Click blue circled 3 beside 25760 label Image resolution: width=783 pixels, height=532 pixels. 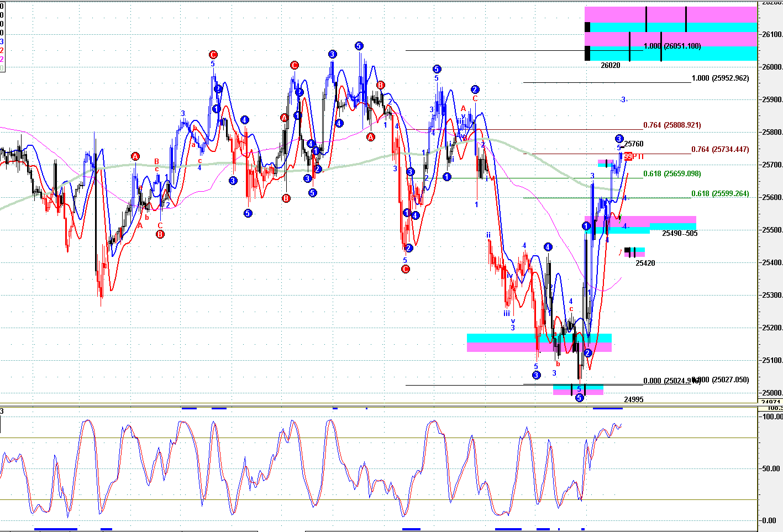(x=619, y=139)
